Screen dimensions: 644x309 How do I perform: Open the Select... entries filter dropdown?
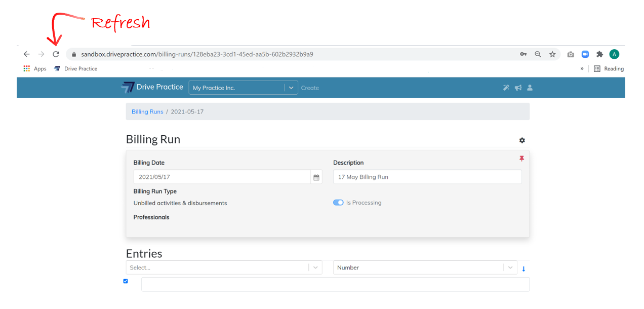click(x=224, y=267)
